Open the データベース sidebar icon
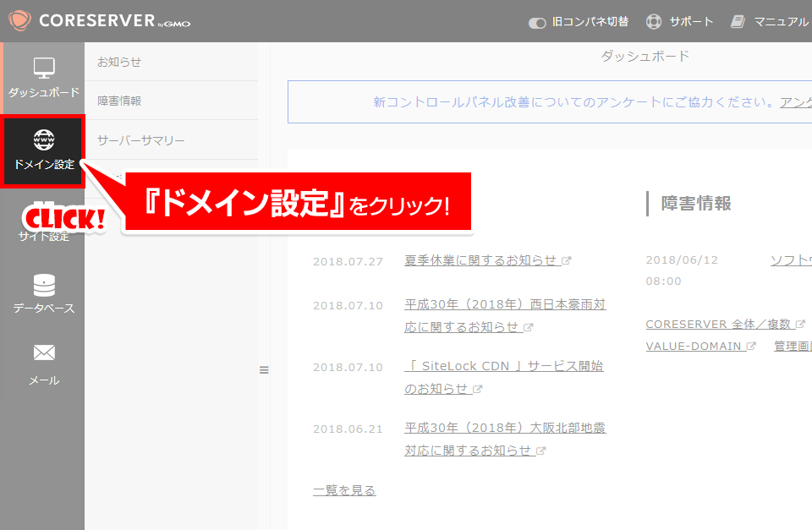 pyautogui.click(x=43, y=286)
